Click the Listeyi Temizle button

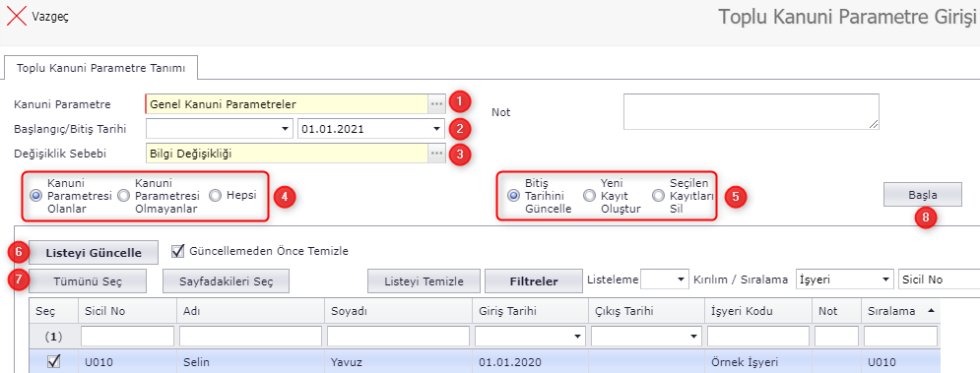[x=425, y=281]
